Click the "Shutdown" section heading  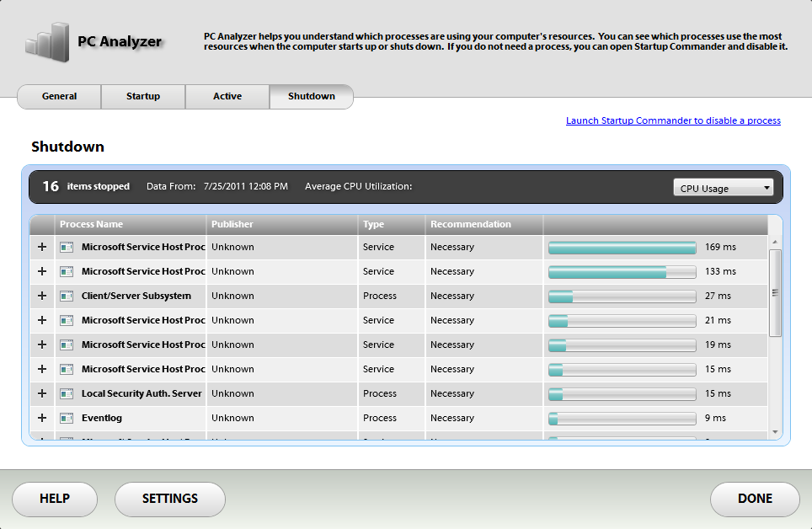coord(68,147)
